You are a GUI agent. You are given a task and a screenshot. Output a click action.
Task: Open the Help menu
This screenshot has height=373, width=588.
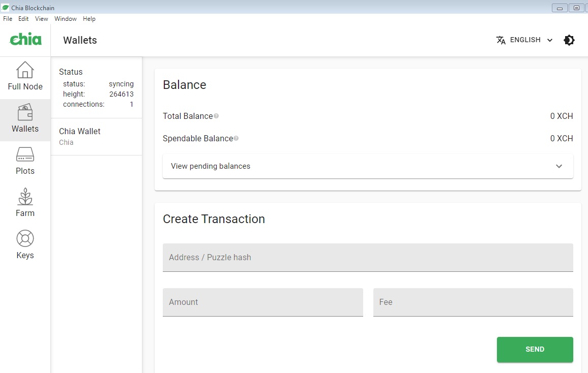click(x=89, y=19)
